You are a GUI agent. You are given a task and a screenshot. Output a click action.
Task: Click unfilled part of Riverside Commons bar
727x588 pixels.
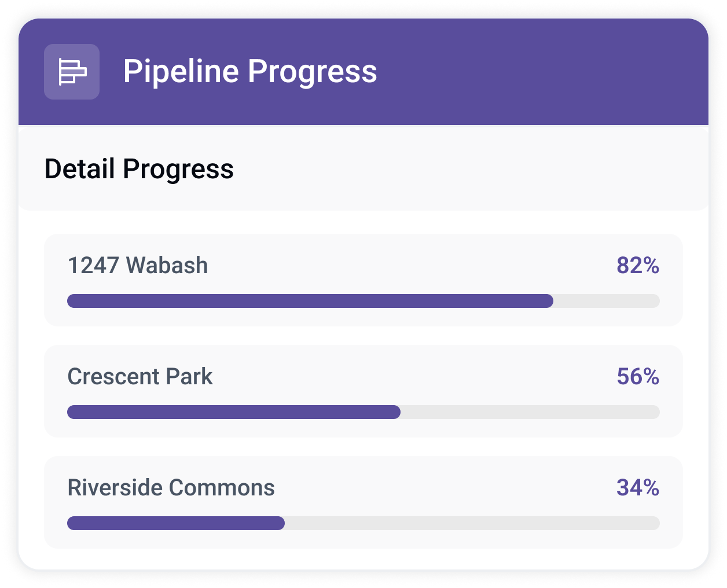(472, 523)
